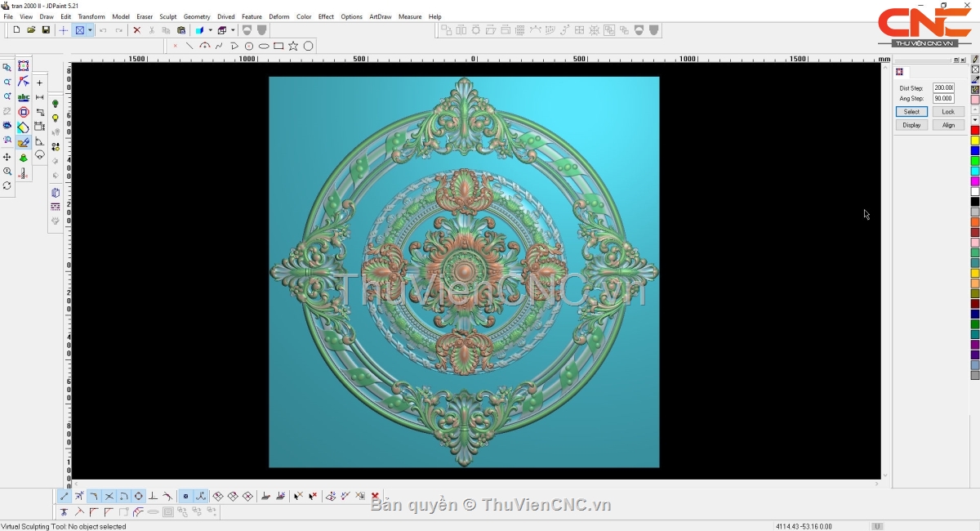Toggle the endpoint snap button

coord(65,496)
